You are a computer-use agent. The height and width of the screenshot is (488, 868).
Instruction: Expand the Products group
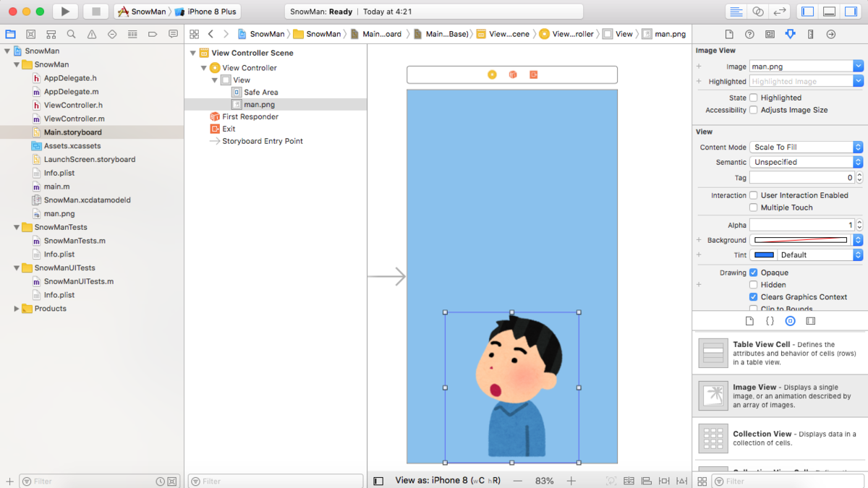pyautogui.click(x=17, y=309)
